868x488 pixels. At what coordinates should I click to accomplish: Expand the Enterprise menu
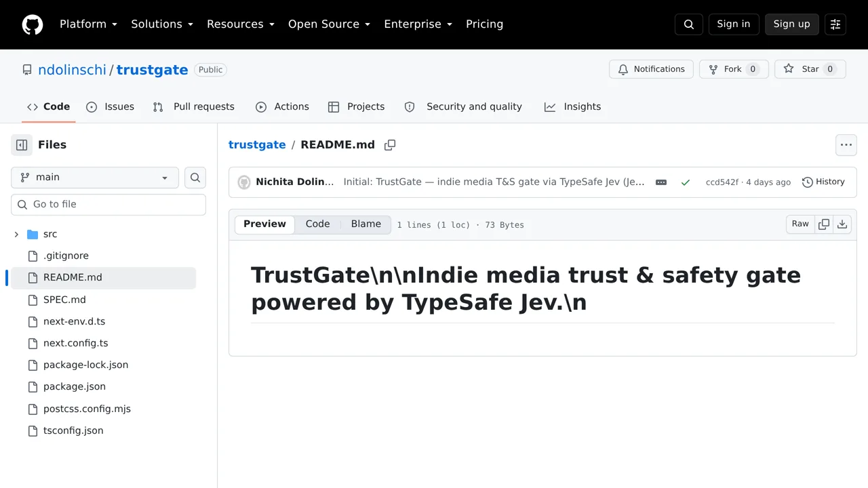(418, 24)
